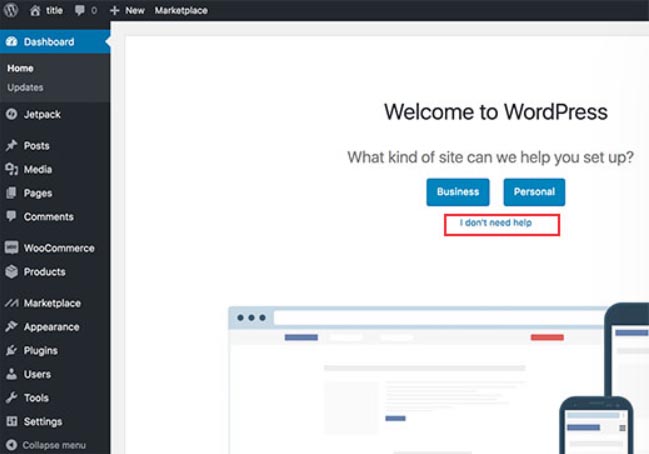Click the Posts pushpin icon

point(12,146)
